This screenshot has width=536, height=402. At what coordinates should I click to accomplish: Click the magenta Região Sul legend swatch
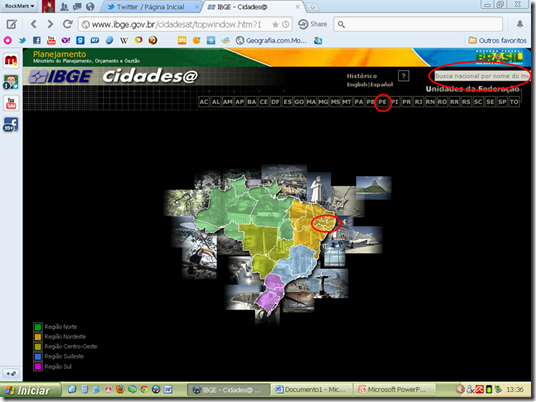click(38, 366)
